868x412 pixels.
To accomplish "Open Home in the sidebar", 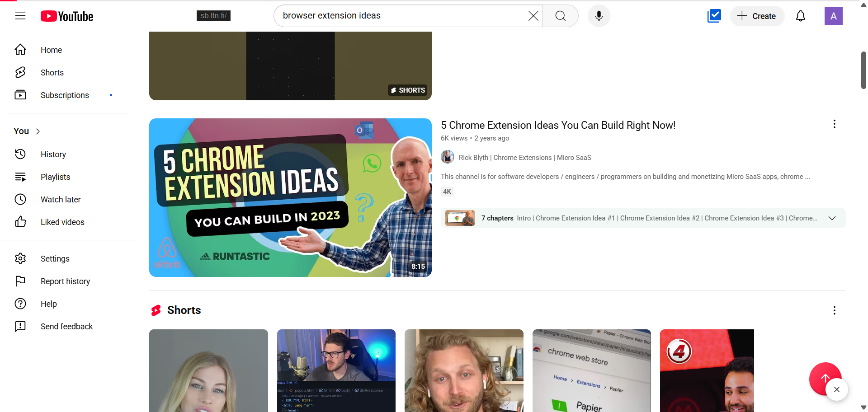I will 68,50.
